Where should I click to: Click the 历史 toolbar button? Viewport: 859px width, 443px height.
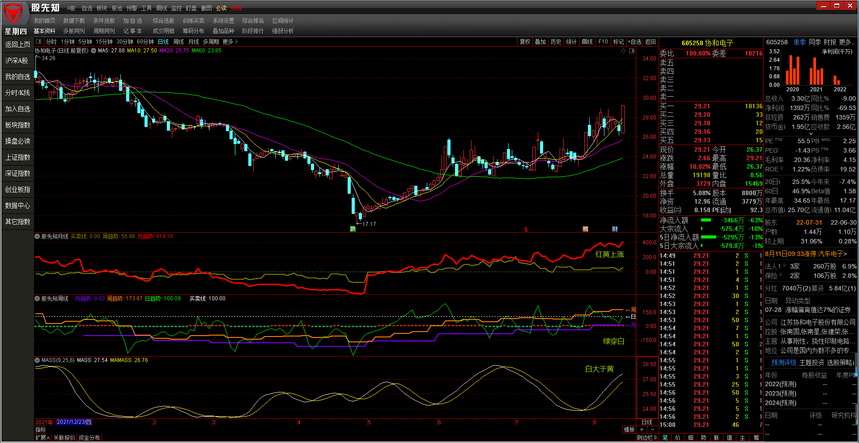(556, 42)
